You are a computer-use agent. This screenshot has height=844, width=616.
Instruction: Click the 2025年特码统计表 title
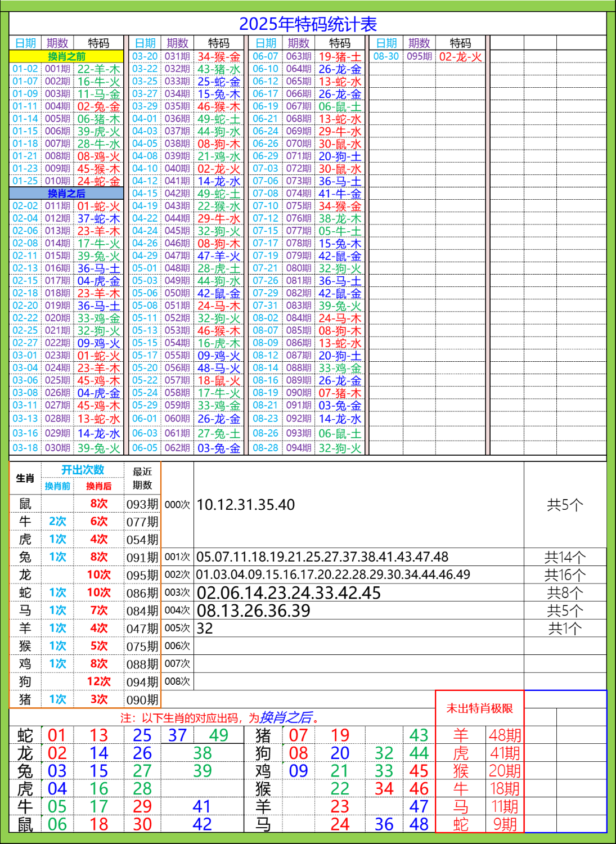click(308, 24)
